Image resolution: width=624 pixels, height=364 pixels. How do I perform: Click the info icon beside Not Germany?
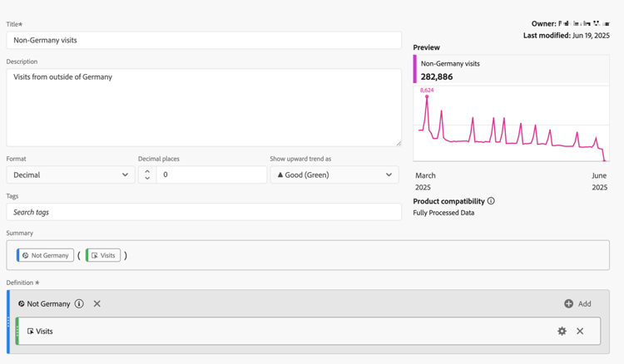coord(79,304)
